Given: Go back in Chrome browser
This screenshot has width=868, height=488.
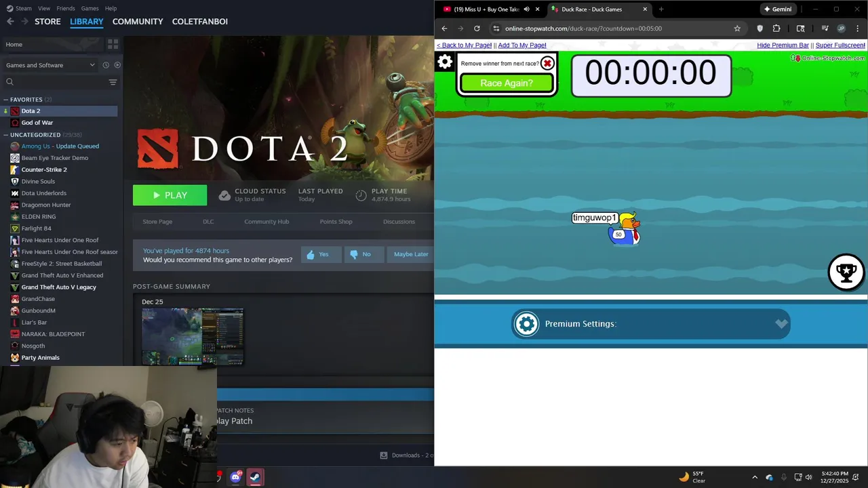Looking at the screenshot, I should click(x=444, y=28).
